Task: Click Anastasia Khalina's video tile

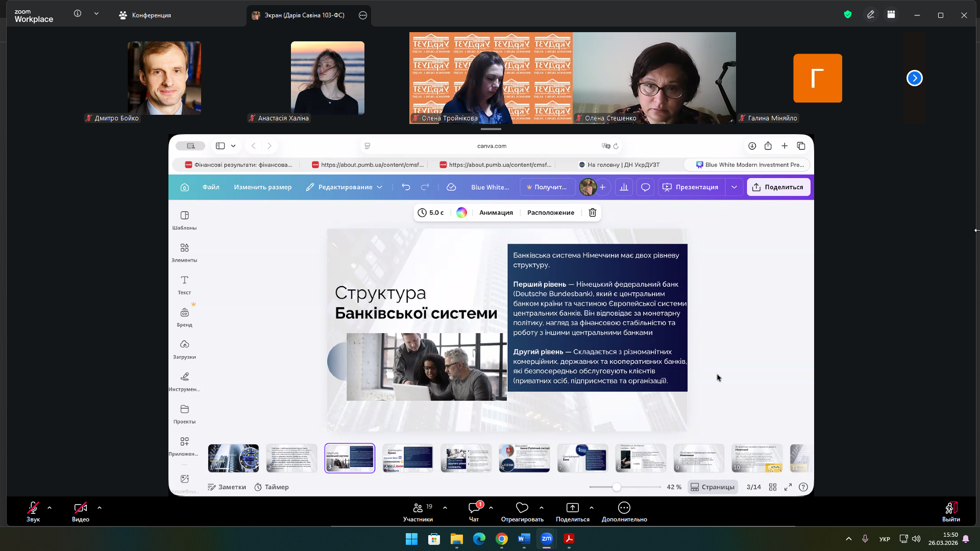Action: [327, 78]
